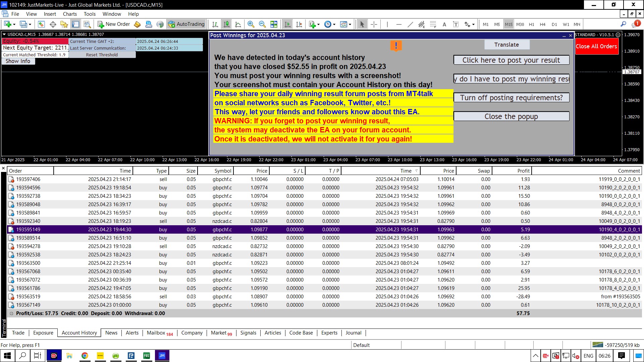The image size is (644, 362).
Task: Select the Crosshair cursor tool
Action: tap(374, 24)
